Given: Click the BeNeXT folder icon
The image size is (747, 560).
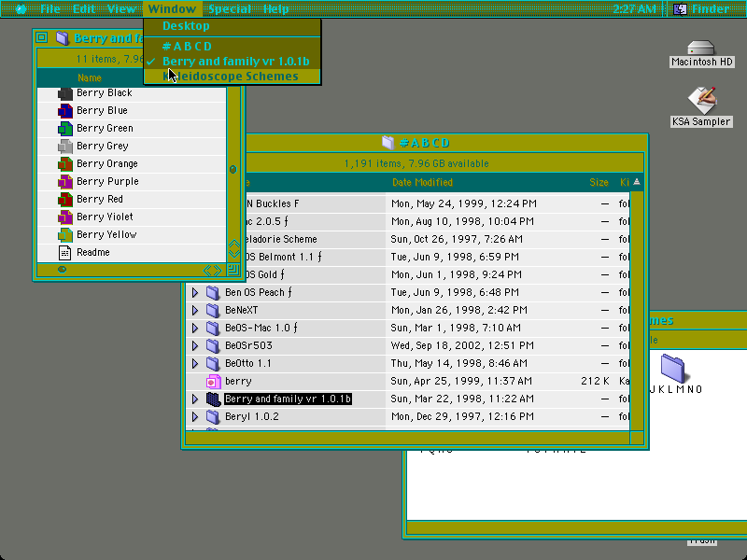Looking at the screenshot, I should [214, 311].
